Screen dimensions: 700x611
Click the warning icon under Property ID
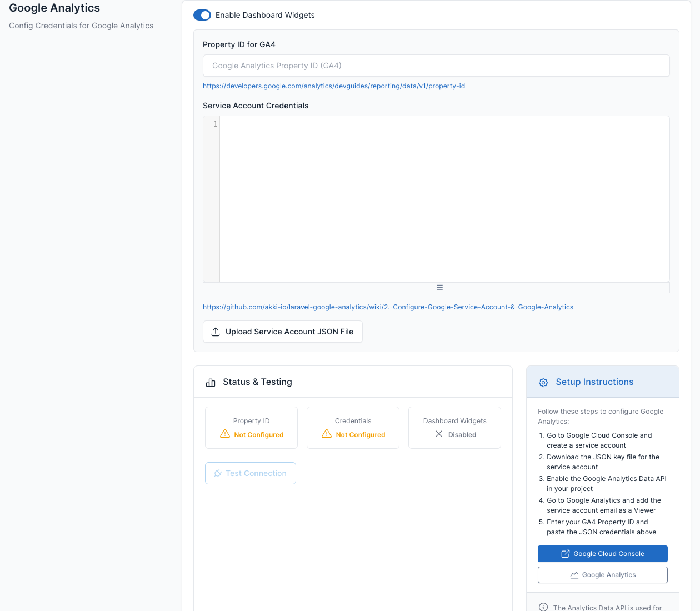click(x=225, y=434)
